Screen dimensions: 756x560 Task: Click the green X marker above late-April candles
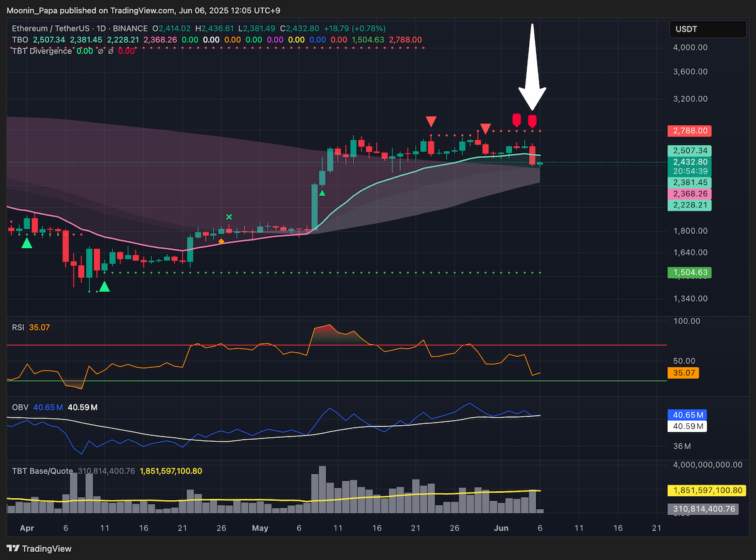click(229, 217)
